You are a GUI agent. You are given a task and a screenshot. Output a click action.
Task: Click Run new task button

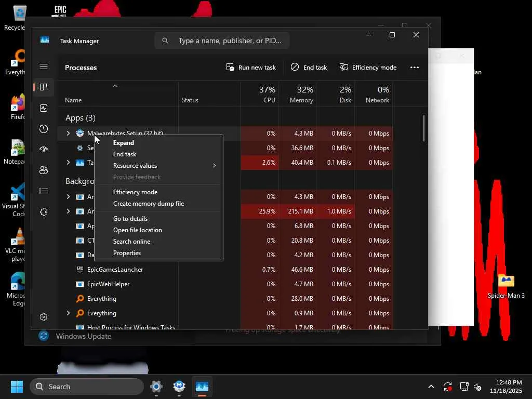pos(251,68)
